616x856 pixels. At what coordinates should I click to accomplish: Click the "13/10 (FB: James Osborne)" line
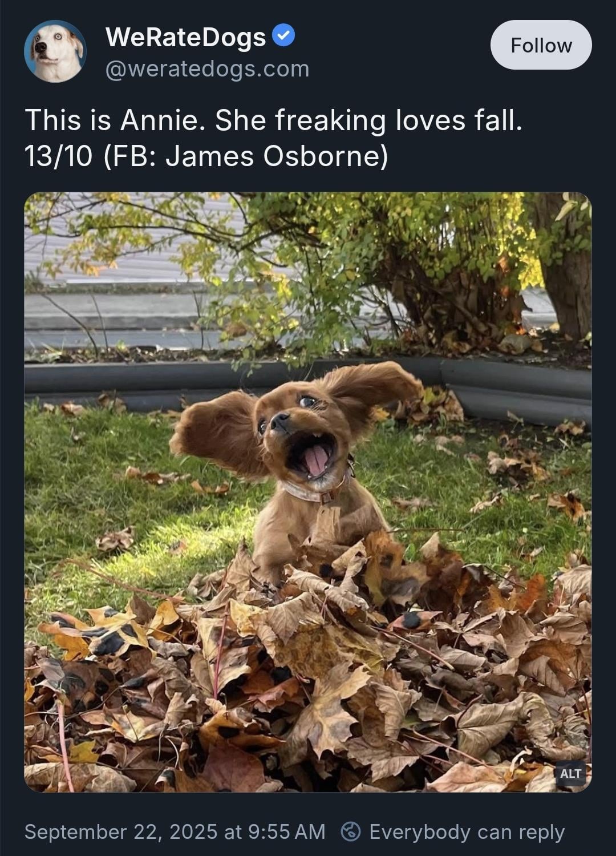(x=206, y=156)
